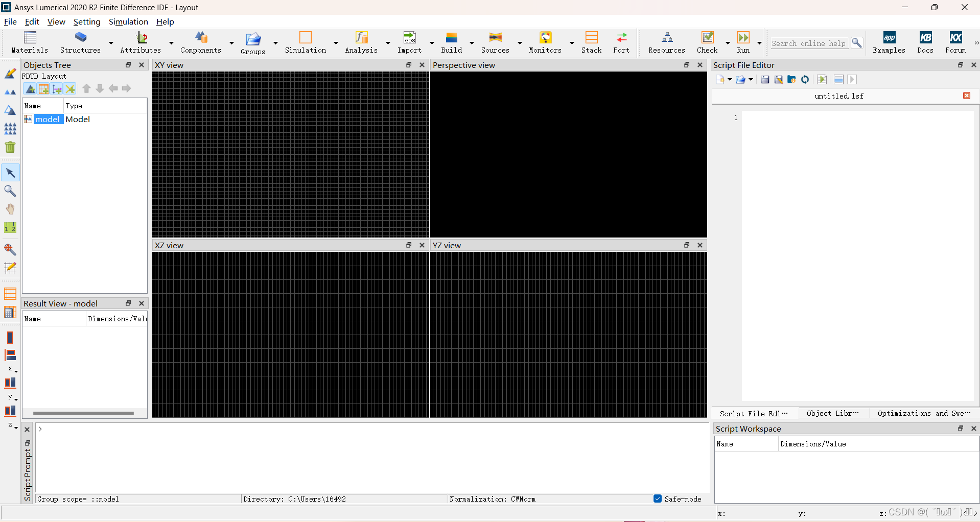Screen dimensions: 980x522
Task: Switch to Optimizations and Sweeps tab
Action: tap(924, 413)
